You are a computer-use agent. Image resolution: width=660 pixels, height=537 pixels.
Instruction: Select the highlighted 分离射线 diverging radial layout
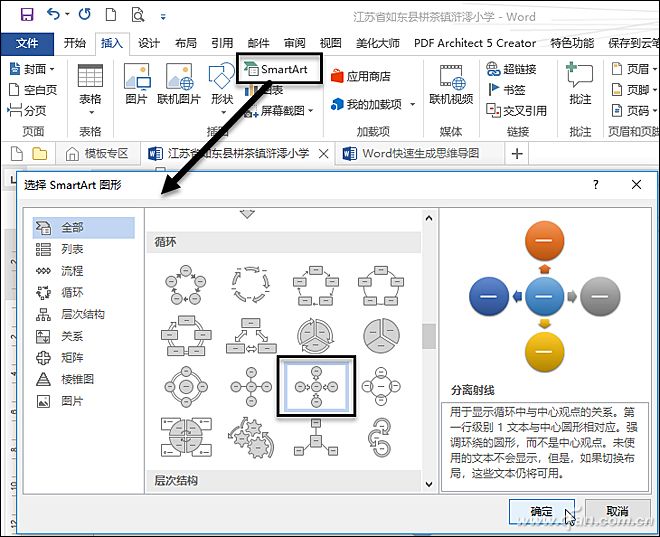(x=316, y=386)
